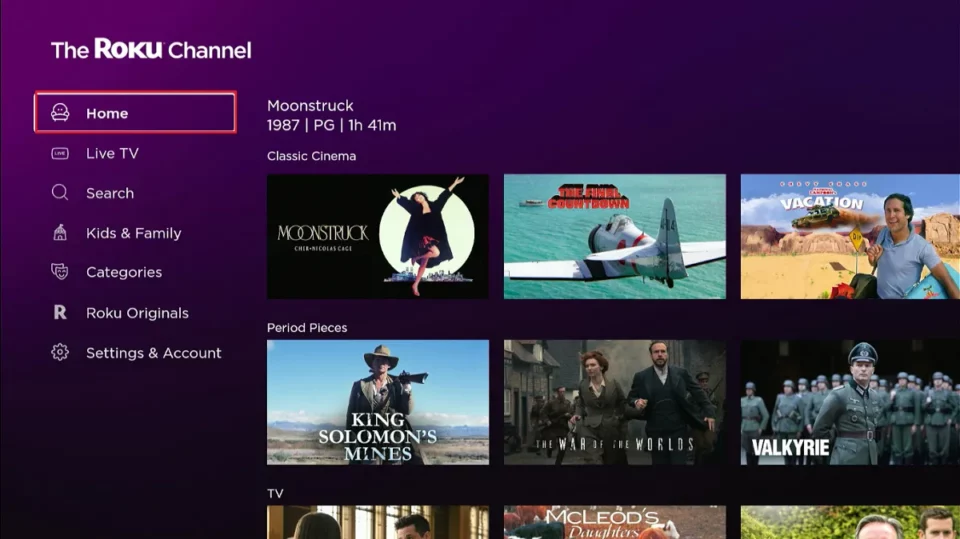960x539 pixels.
Task: Click the Settings & Account gear icon
Action: point(60,353)
